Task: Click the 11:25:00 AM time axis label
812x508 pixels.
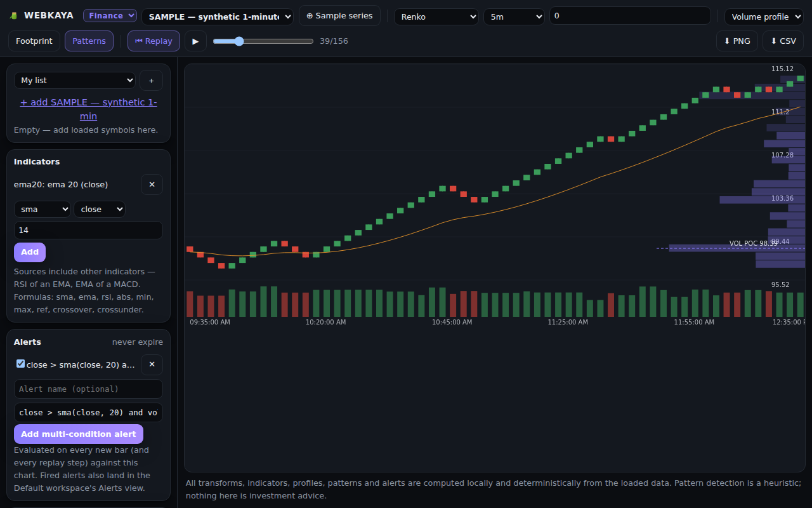Action: [x=568, y=322]
